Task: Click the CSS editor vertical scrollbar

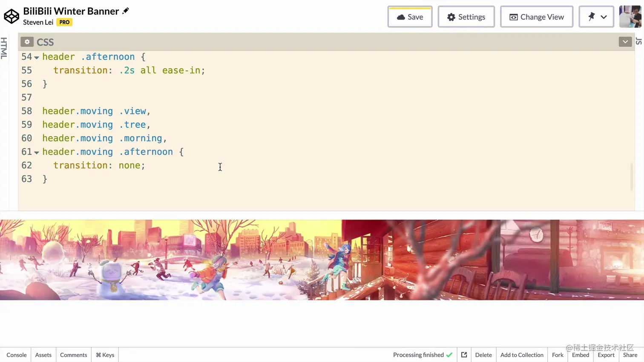Action: tap(632, 177)
